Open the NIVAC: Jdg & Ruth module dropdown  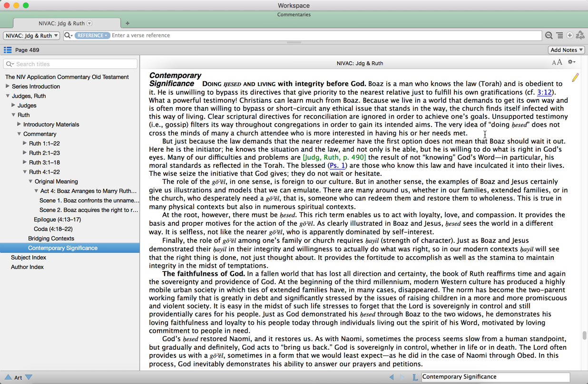pos(31,36)
